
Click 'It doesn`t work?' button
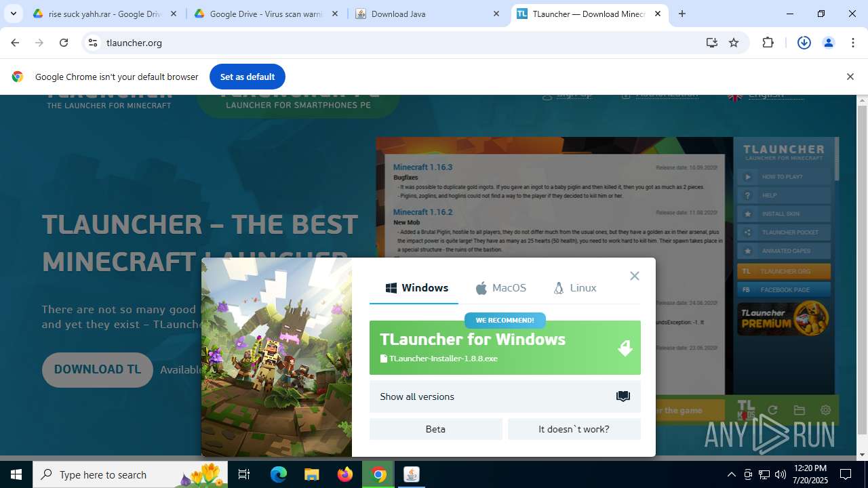tap(574, 429)
